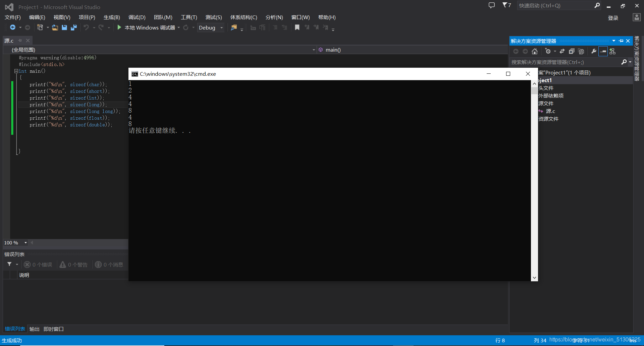644x346 pixels.
Task: Switch to the 错误列表 bottom tab
Action: point(15,329)
